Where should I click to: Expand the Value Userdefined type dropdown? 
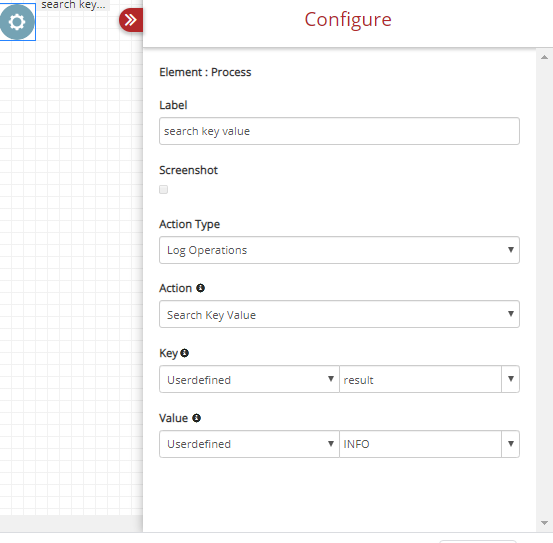tap(249, 444)
